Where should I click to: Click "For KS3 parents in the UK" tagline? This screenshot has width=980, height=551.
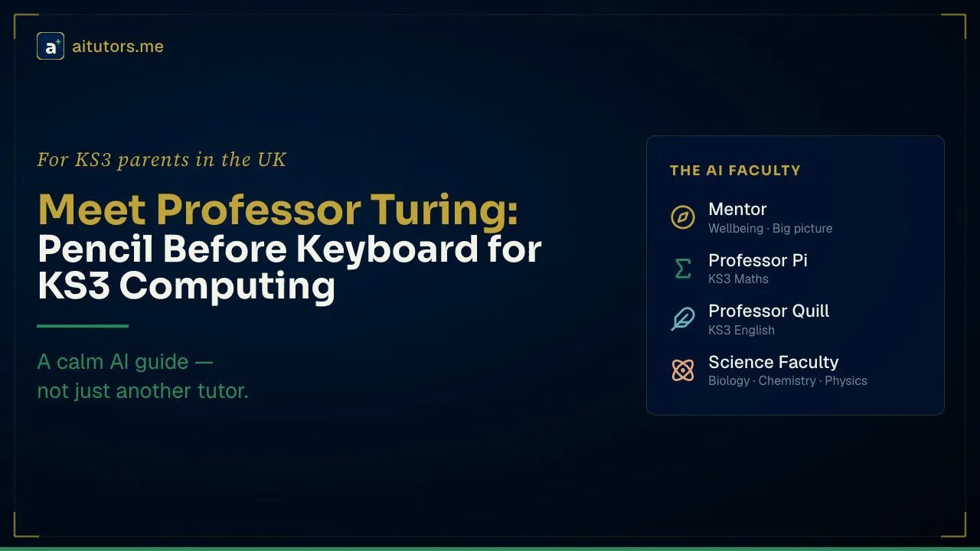click(x=162, y=160)
